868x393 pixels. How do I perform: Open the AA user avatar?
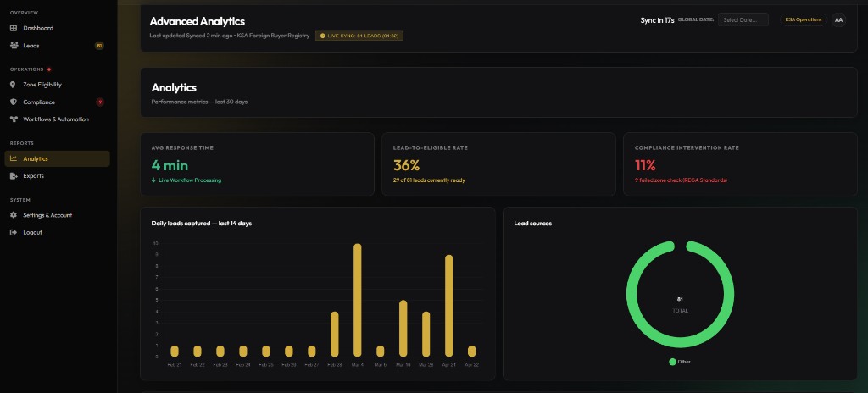838,20
